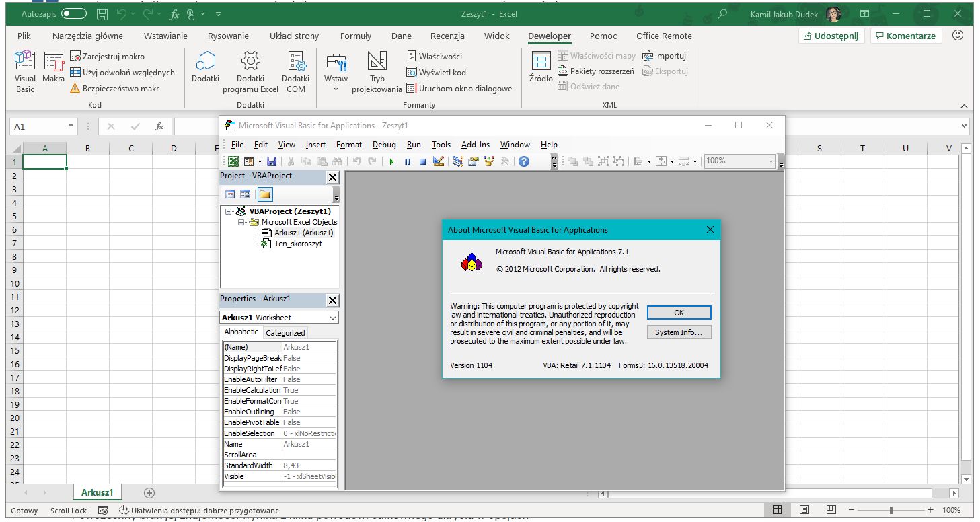This screenshot has height=522, width=980.
Task: Open the Visual Basic editor from the ribbon
Action: [24, 71]
